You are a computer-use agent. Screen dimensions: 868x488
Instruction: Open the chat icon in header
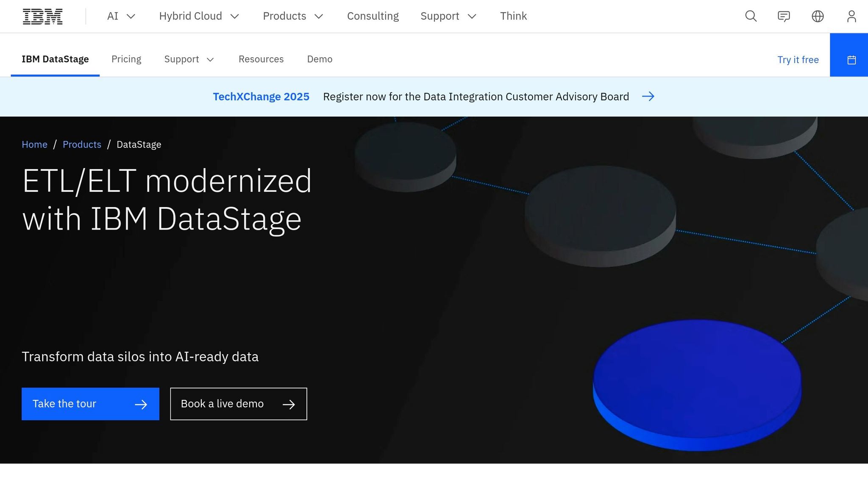784,16
